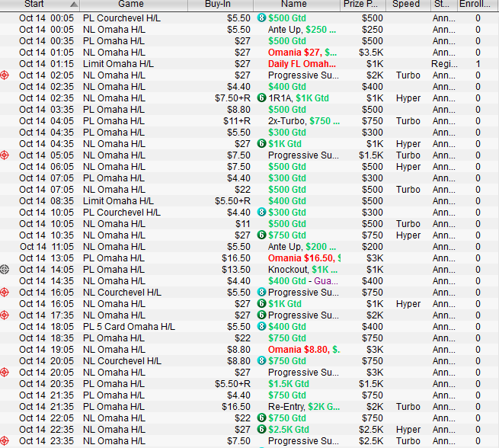Select the 'Re-Entry, $2K G...' tournament name
Image resolution: width=499 pixels, height=448 pixels.
click(x=304, y=407)
